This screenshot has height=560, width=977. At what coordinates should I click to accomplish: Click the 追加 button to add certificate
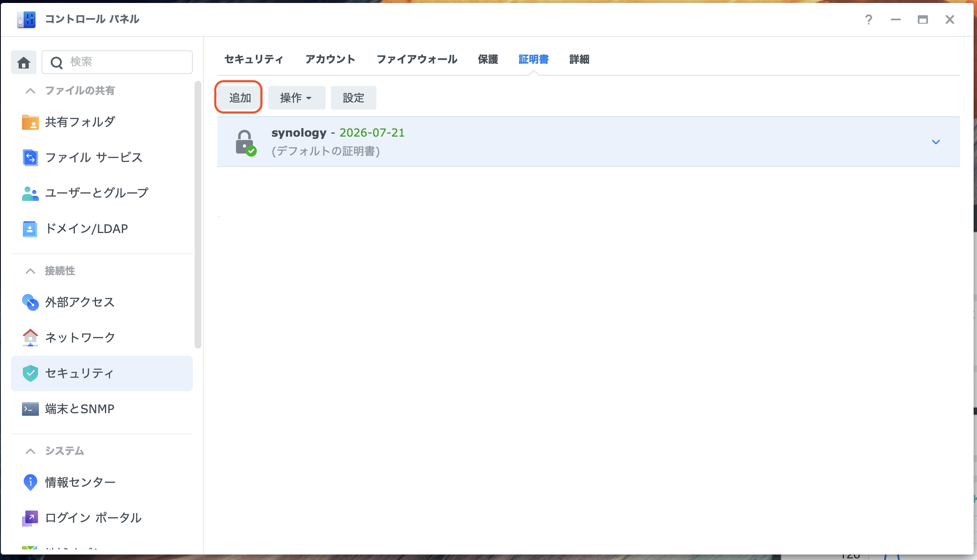click(238, 97)
